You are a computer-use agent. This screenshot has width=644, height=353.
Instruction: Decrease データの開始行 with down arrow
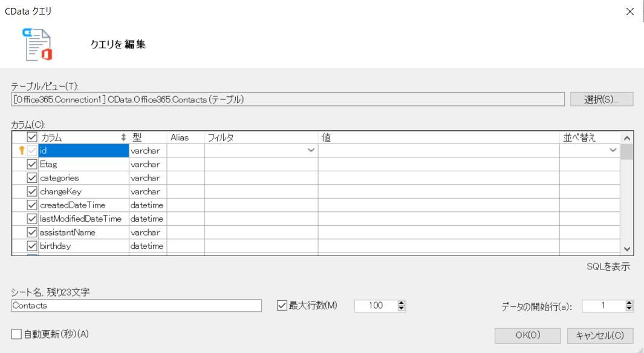click(629, 309)
